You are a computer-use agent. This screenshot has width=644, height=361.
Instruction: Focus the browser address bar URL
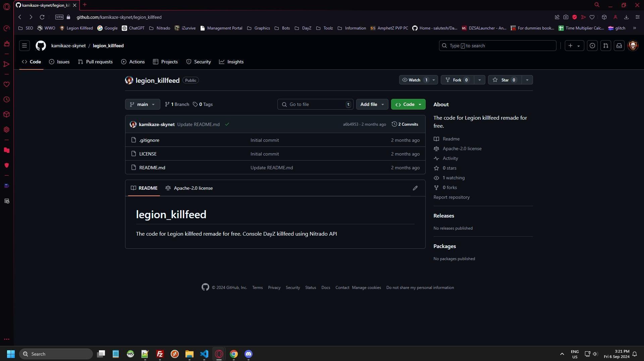click(x=119, y=17)
